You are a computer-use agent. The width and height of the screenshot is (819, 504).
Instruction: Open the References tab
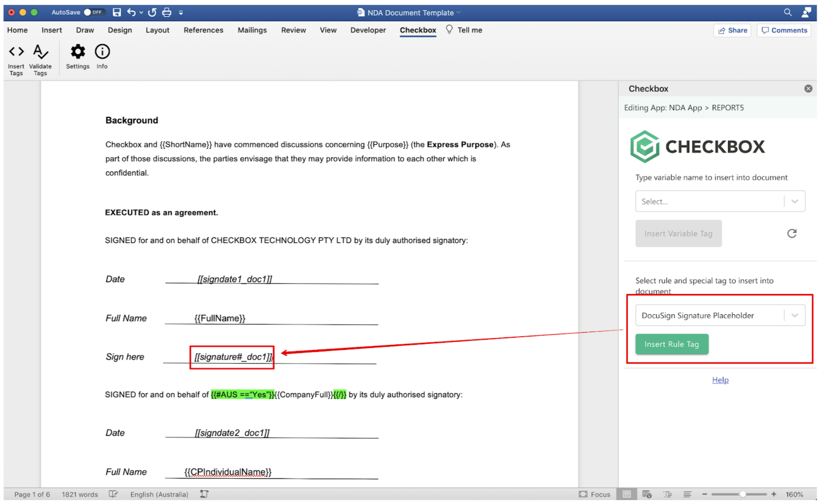[x=203, y=30]
